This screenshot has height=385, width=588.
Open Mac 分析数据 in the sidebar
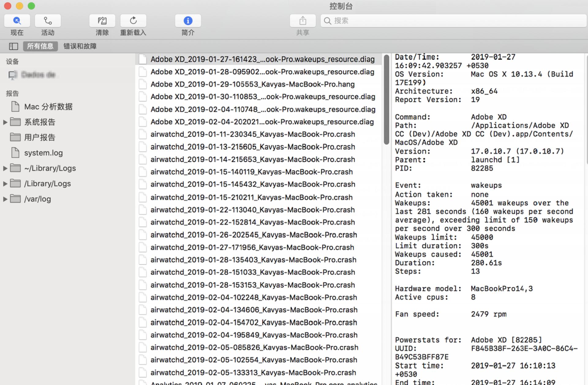click(x=48, y=107)
